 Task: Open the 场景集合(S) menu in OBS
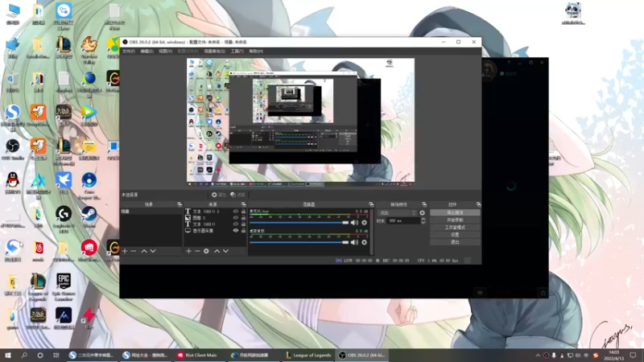pos(214,51)
